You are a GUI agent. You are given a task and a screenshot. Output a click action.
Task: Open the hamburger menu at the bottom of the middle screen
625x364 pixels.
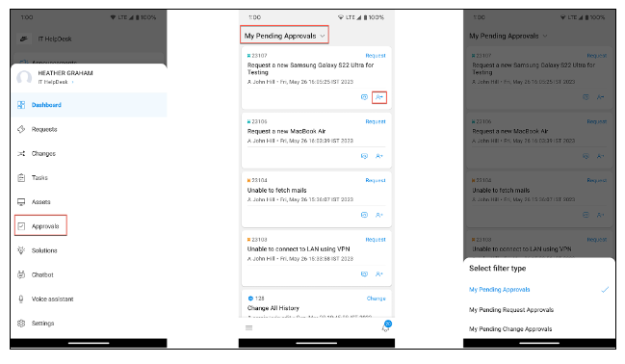point(249,327)
